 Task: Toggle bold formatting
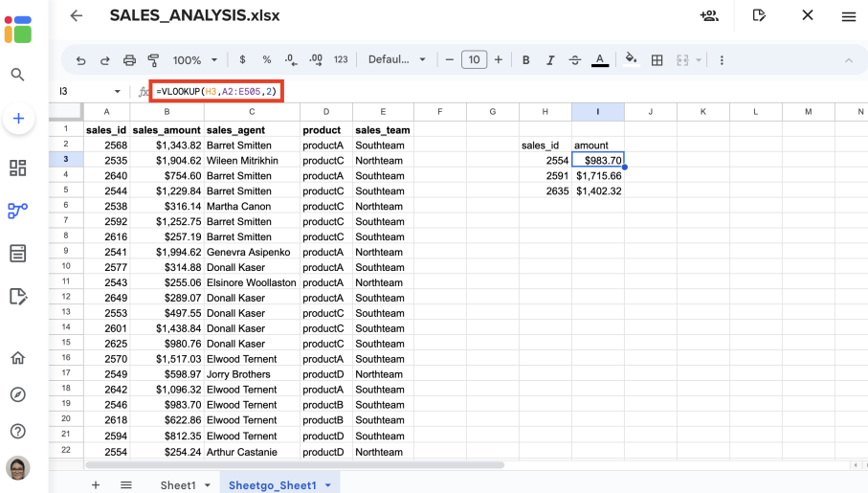click(526, 60)
